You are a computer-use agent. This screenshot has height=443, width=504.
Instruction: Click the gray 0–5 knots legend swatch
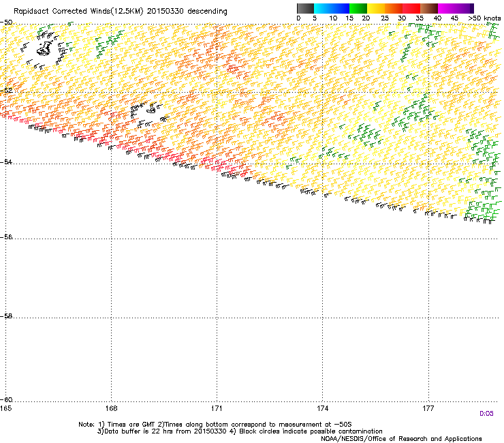pos(305,8)
